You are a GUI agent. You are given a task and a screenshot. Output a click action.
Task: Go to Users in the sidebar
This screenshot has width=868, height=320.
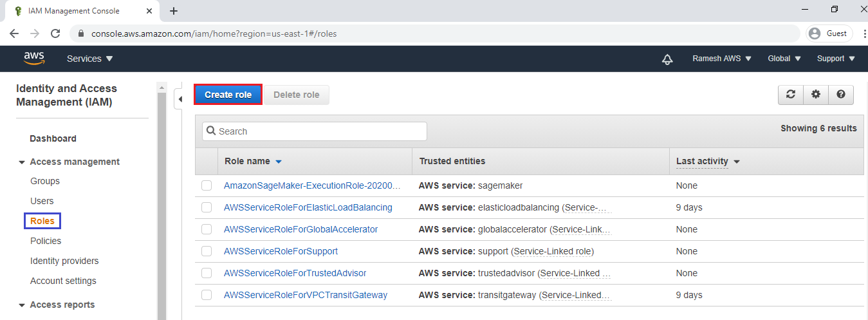click(42, 201)
